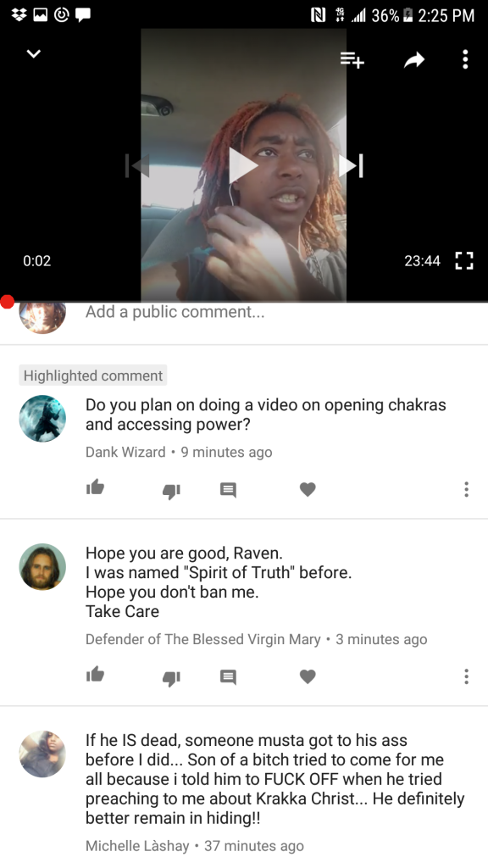Open Dank Wizard's profile avatar
488x868 pixels.
42,419
